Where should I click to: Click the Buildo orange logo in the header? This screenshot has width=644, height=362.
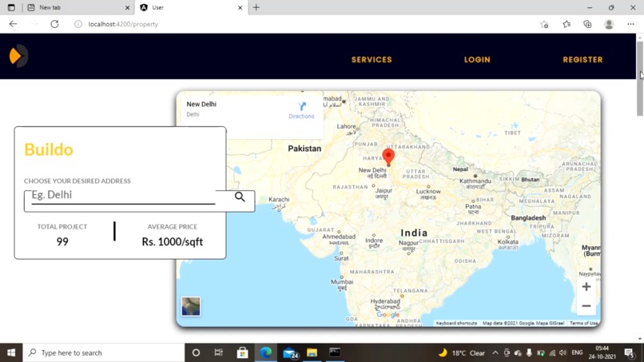point(18,56)
